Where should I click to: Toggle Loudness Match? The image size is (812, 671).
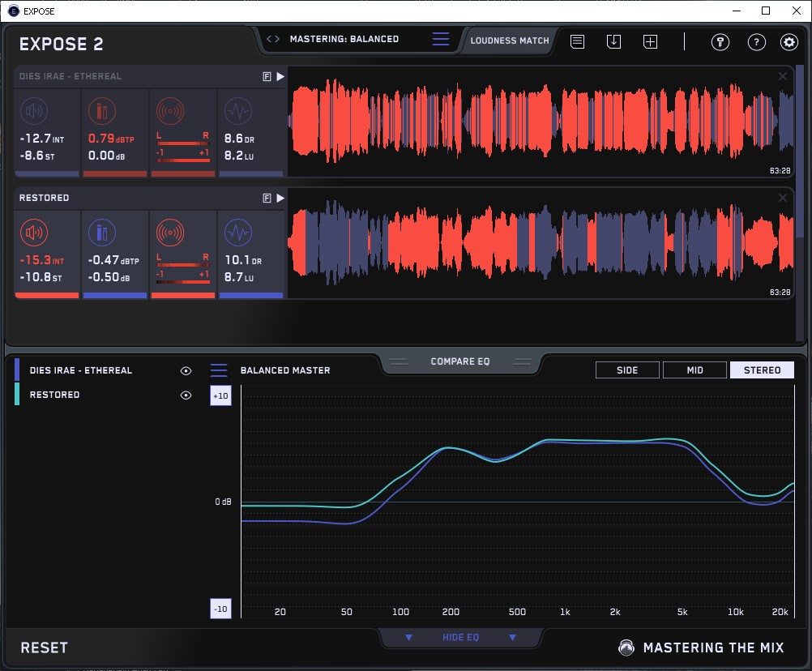[x=510, y=41]
